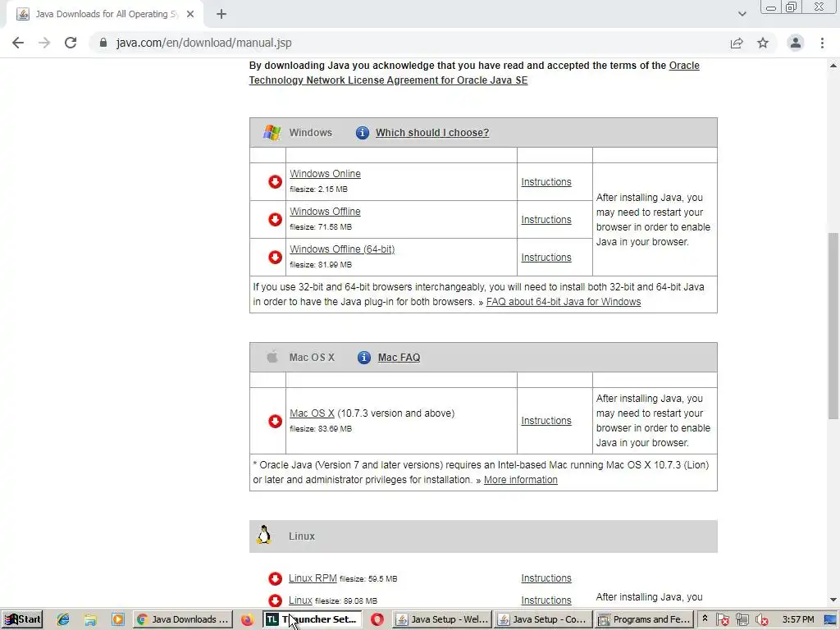The height and width of the screenshot is (630, 840).
Task: Open Instructions for Windows Offline (64-bit)
Action: (x=546, y=257)
